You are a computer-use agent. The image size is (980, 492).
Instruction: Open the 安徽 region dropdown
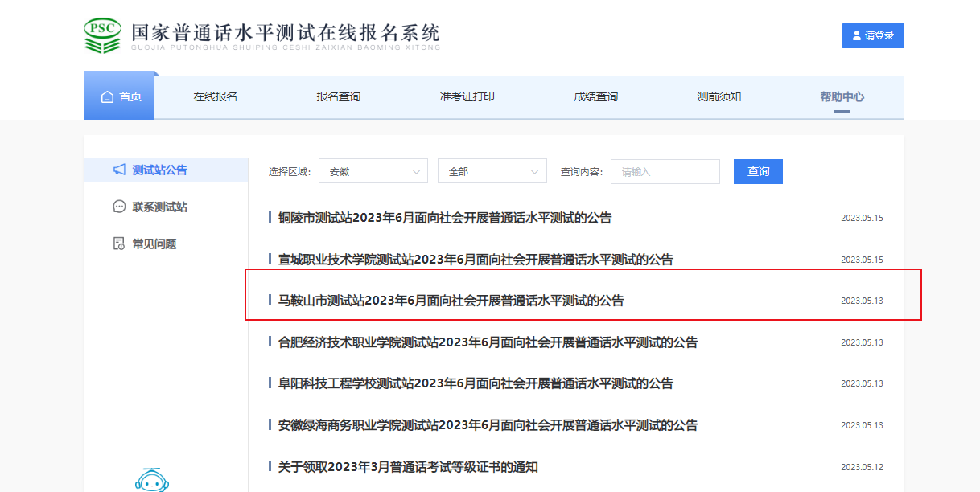click(x=373, y=171)
